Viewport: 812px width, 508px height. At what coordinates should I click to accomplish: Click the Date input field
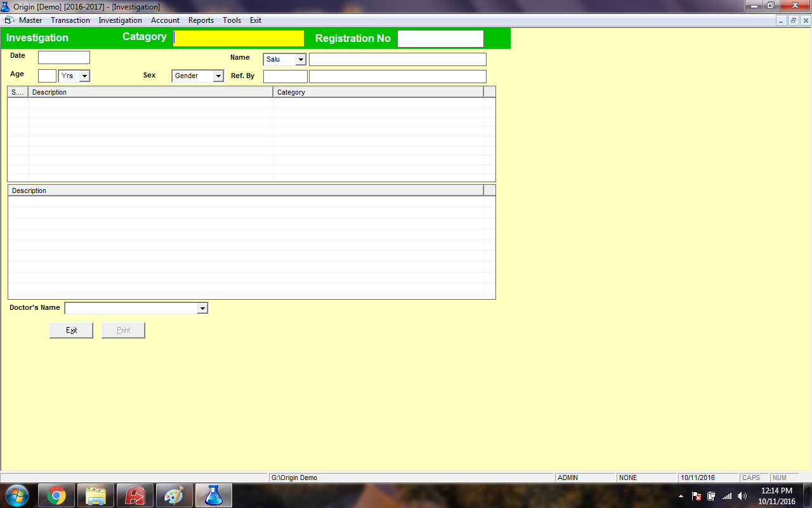(x=64, y=58)
